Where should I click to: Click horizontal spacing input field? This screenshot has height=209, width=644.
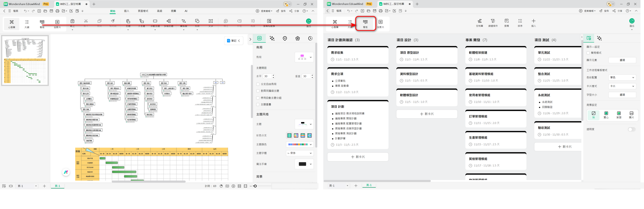pos(267,76)
